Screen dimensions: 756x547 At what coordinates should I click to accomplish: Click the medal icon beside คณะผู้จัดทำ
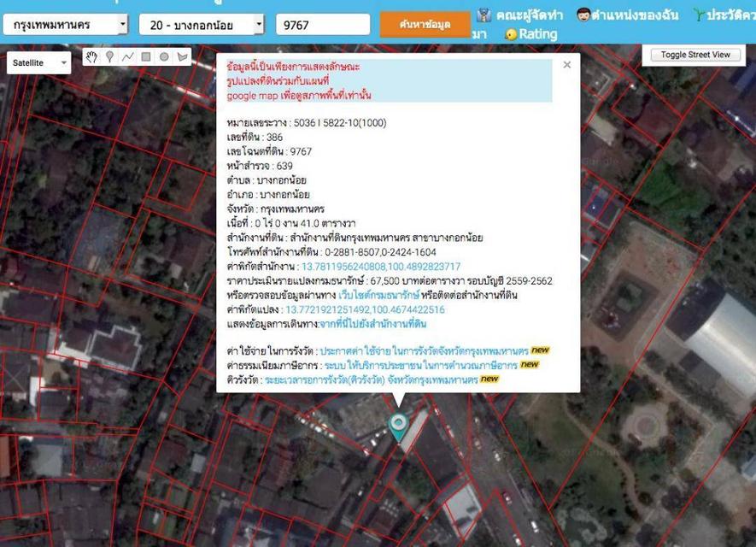tap(483, 15)
